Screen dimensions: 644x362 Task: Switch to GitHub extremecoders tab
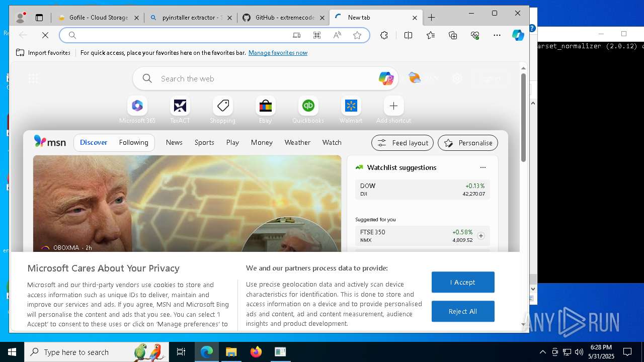283,18
